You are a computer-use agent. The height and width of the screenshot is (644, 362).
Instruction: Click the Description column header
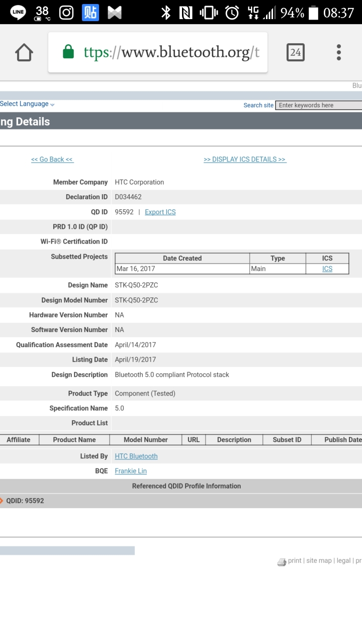click(234, 440)
